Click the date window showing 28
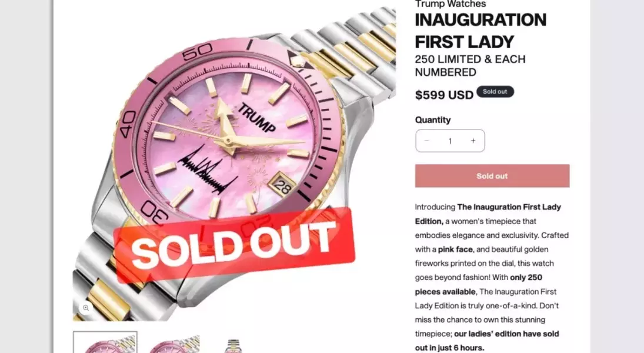644x353 pixels. [282, 185]
